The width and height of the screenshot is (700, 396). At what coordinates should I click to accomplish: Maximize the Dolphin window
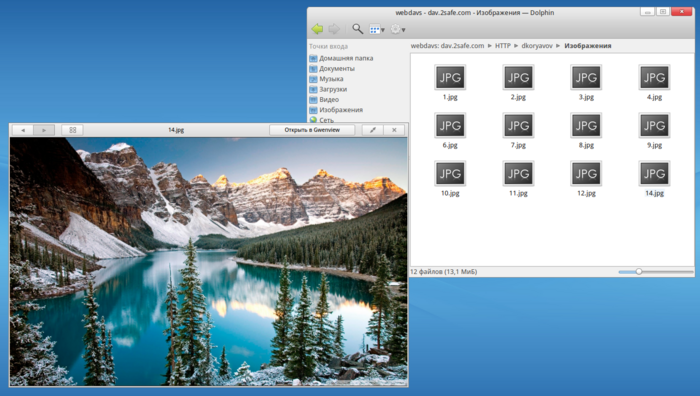(663, 12)
